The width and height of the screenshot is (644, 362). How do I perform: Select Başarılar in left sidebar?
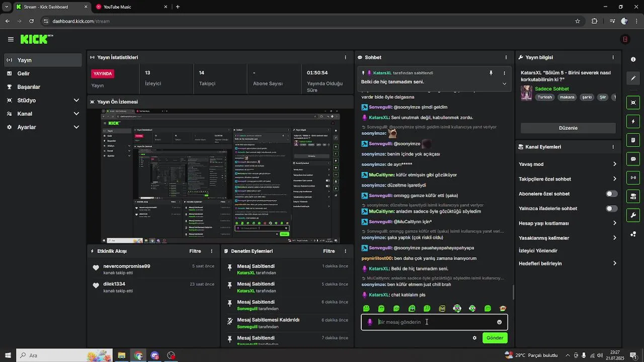(x=43, y=86)
